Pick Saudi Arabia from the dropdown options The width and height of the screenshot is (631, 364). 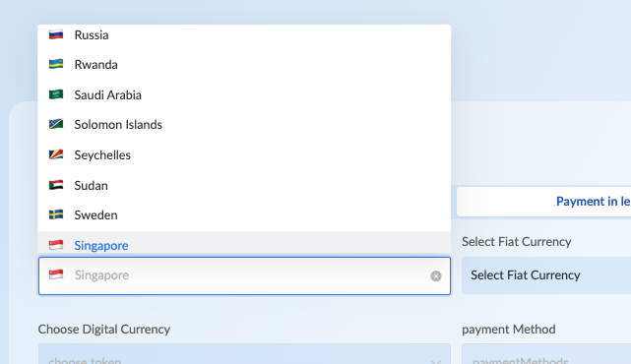(244, 94)
